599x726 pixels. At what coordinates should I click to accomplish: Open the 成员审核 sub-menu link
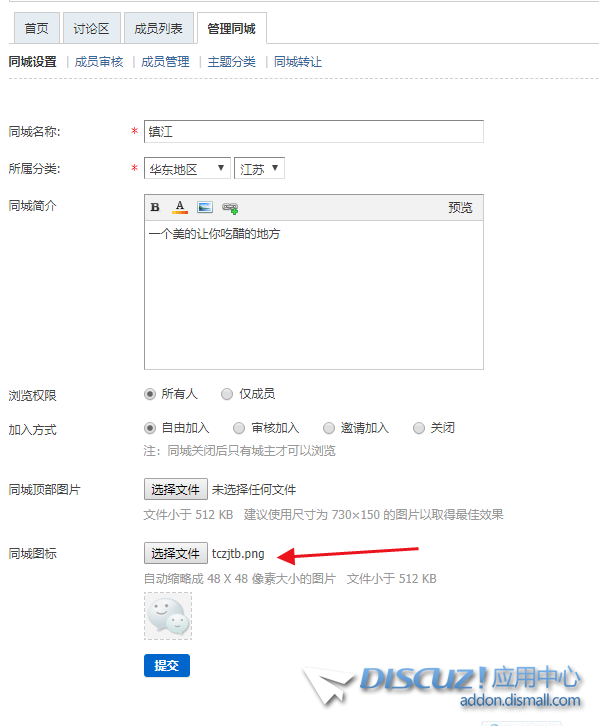[99, 62]
